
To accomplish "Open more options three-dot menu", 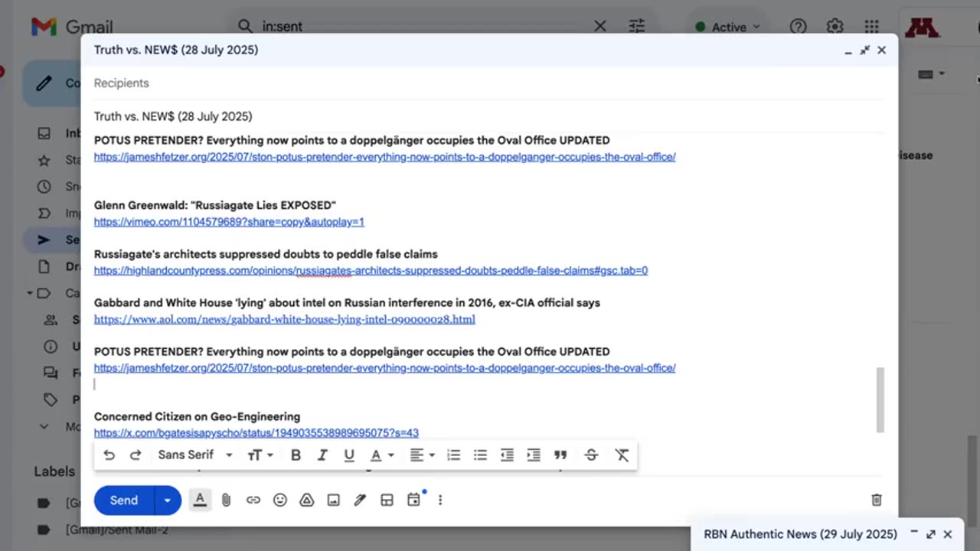I will pos(440,500).
